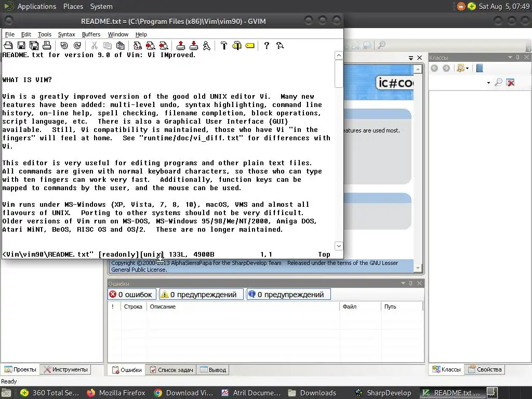Switch to the Вывод tab
The height and width of the screenshot is (399, 532).
(x=213, y=369)
